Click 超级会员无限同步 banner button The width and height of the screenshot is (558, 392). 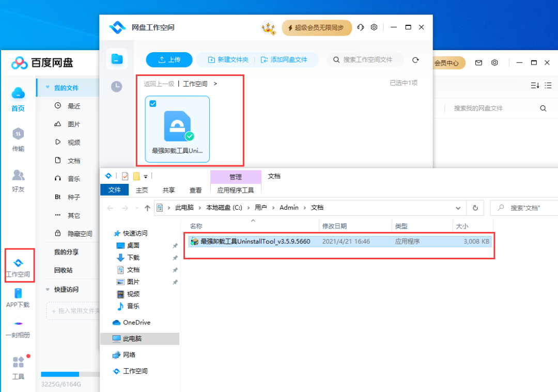(x=317, y=27)
